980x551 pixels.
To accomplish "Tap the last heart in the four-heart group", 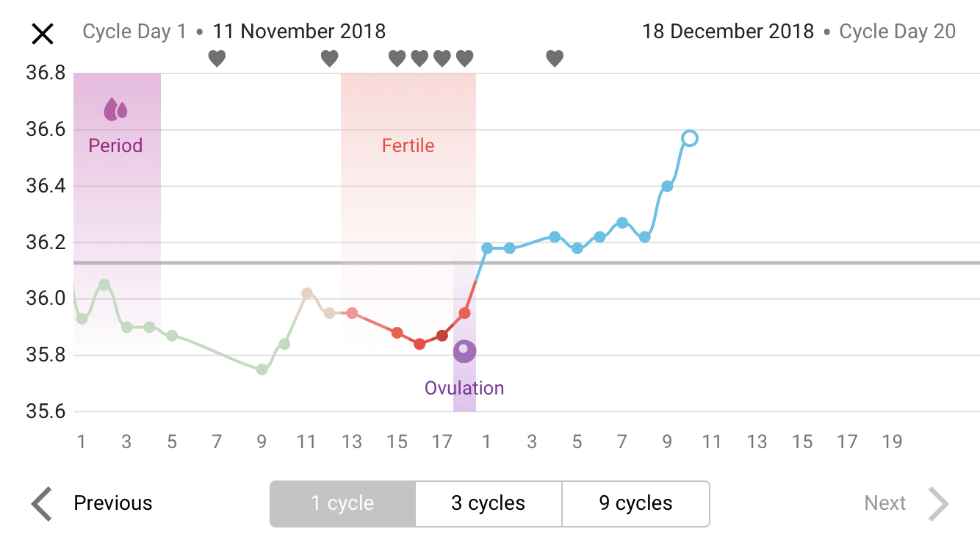I will pyautogui.click(x=464, y=58).
